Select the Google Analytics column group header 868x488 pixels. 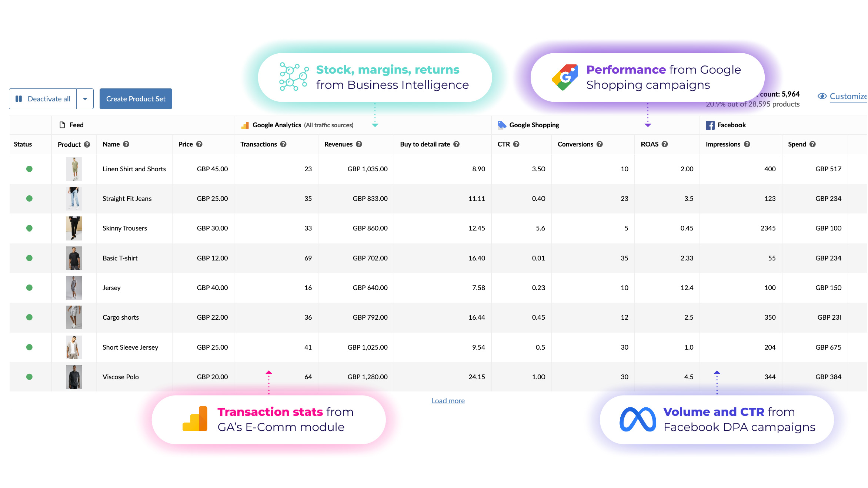click(363, 125)
